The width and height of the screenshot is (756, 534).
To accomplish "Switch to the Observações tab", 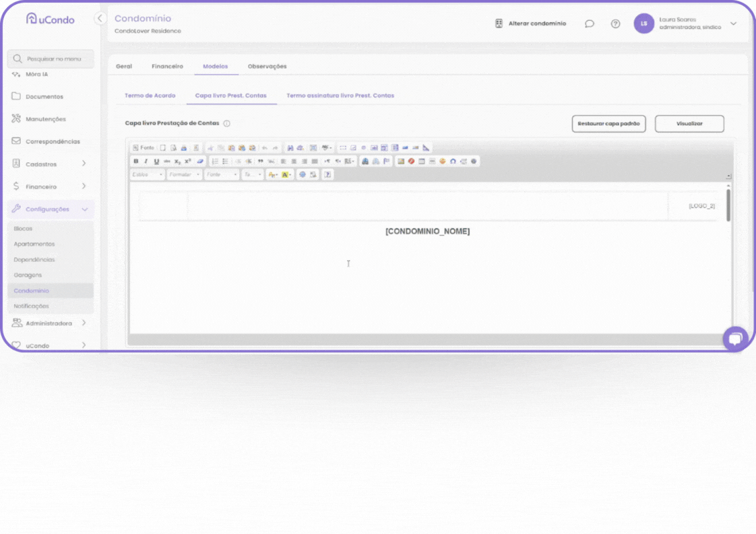I will (267, 67).
